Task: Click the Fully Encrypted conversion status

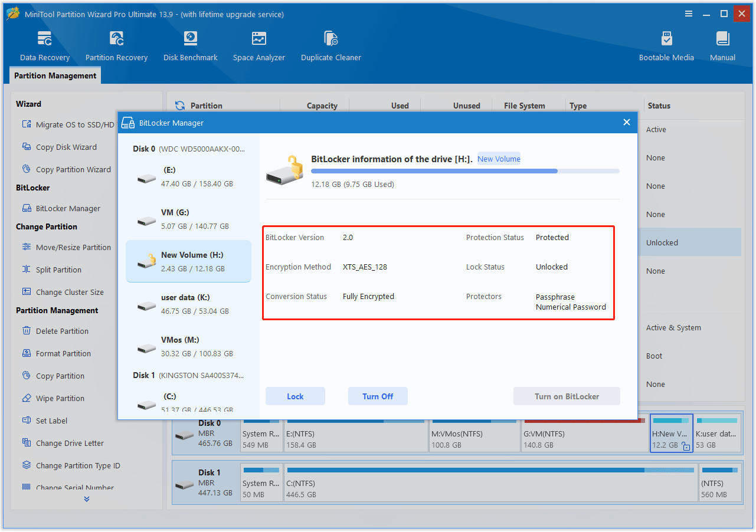Action: pyautogui.click(x=368, y=296)
